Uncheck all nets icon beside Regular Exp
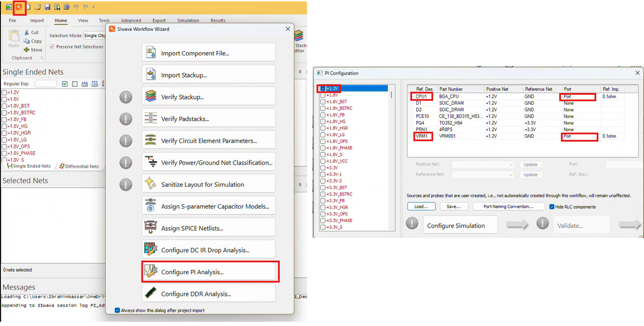 point(75,84)
